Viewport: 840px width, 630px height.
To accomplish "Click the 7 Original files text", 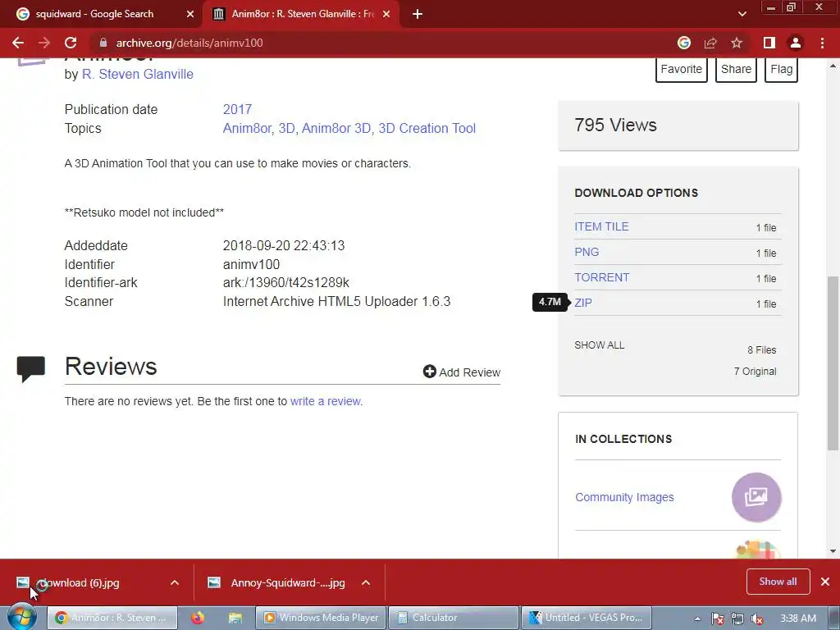I will click(x=755, y=372).
